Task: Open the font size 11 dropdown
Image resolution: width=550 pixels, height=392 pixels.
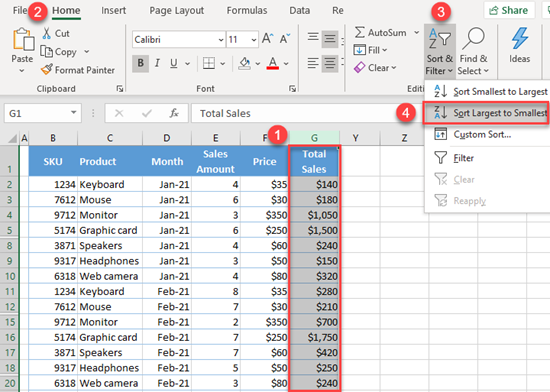Action: click(254, 40)
